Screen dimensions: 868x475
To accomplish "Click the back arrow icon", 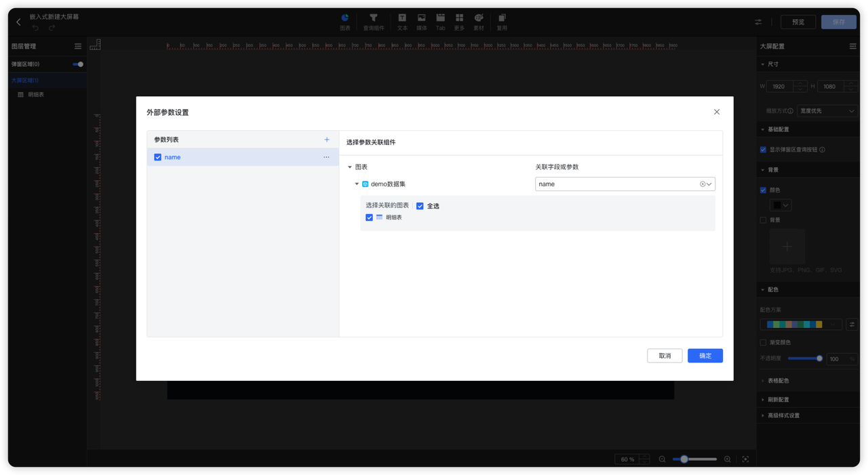I will click(18, 22).
